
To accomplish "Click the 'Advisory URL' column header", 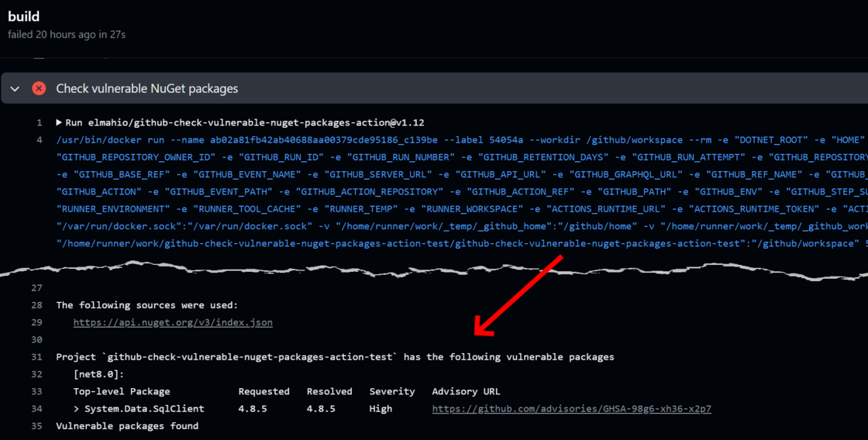I will pos(466,391).
